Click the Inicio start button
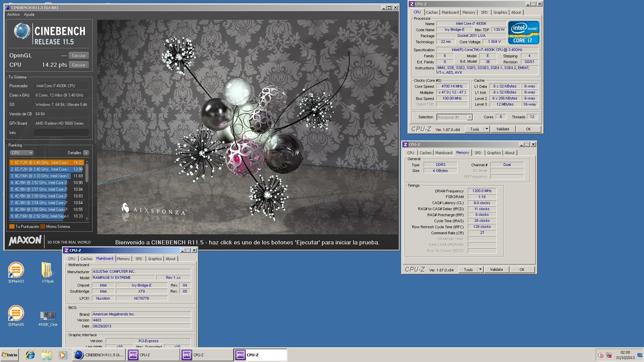Screen dimensions: 644x362 pyautogui.click(x=10, y=355)
